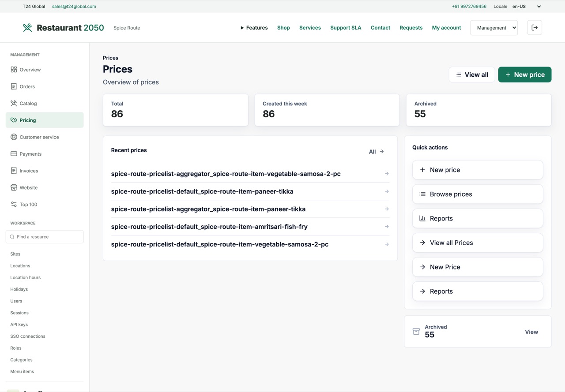This screenshot has height=392, width=565.
Task: Open Menu items in workspace list
Action: [22, 372]
